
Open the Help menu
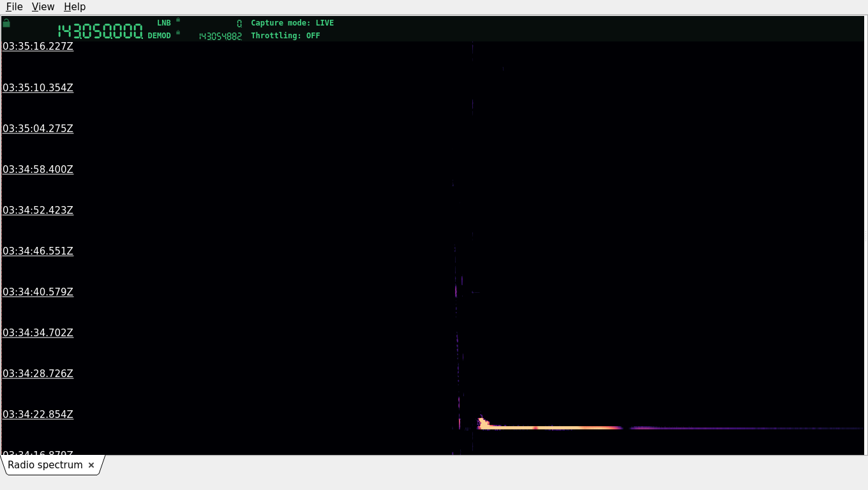[x=75, y=6]
